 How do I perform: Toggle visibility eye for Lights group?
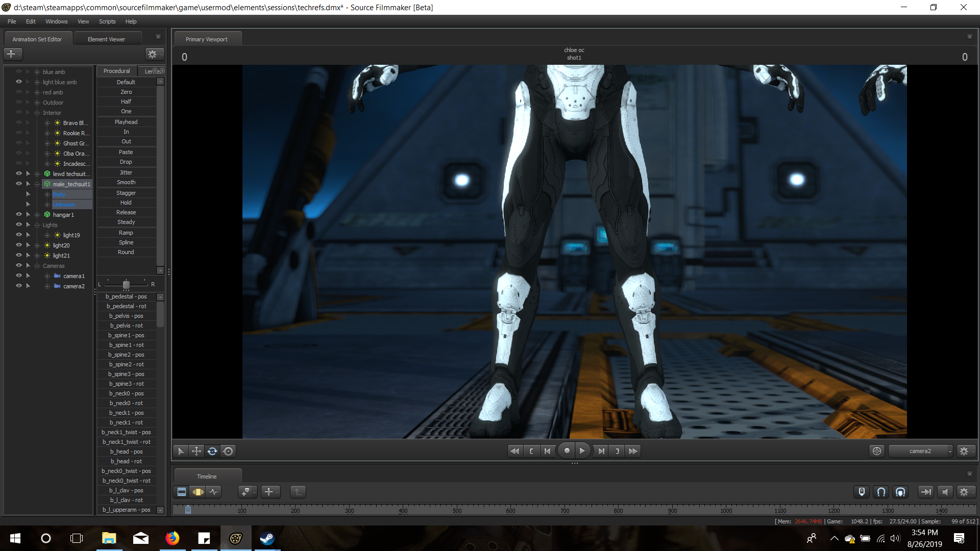tap(19, 224)
